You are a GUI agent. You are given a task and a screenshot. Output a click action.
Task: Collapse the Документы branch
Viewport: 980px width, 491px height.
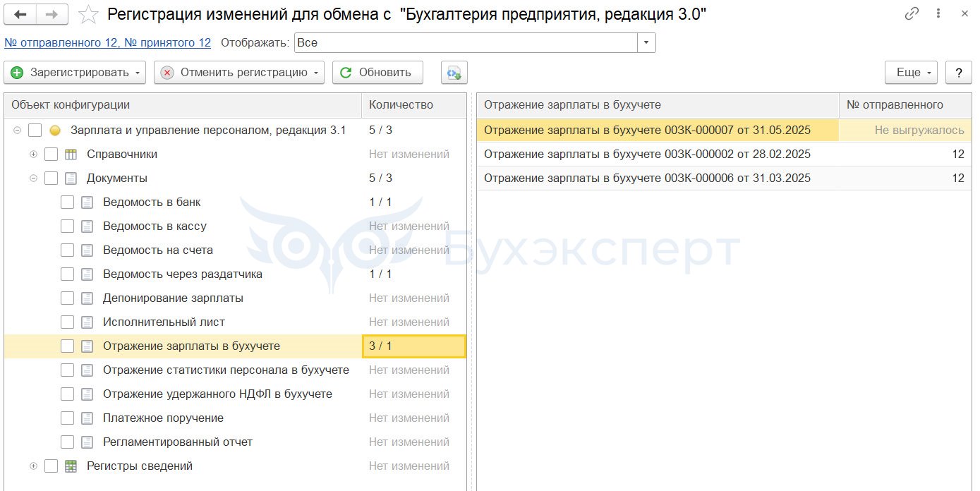point(33,178)
